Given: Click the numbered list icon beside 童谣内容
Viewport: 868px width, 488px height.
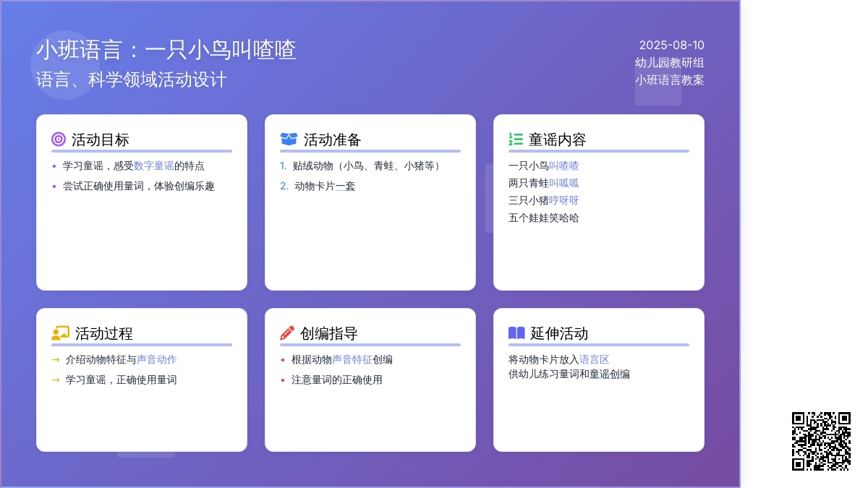Looking at the screenshot, I should click(x=516, y=140).
